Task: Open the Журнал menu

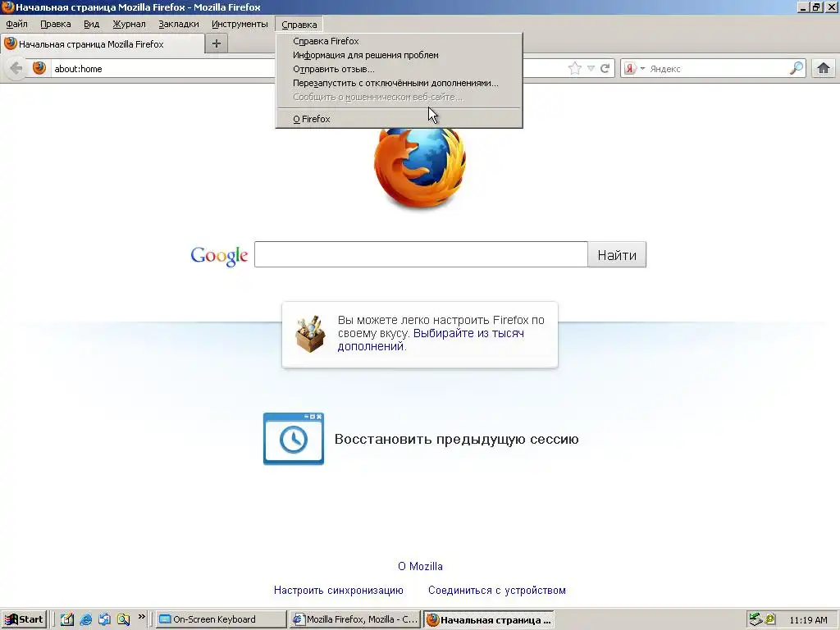Action: tap(129, 24)
